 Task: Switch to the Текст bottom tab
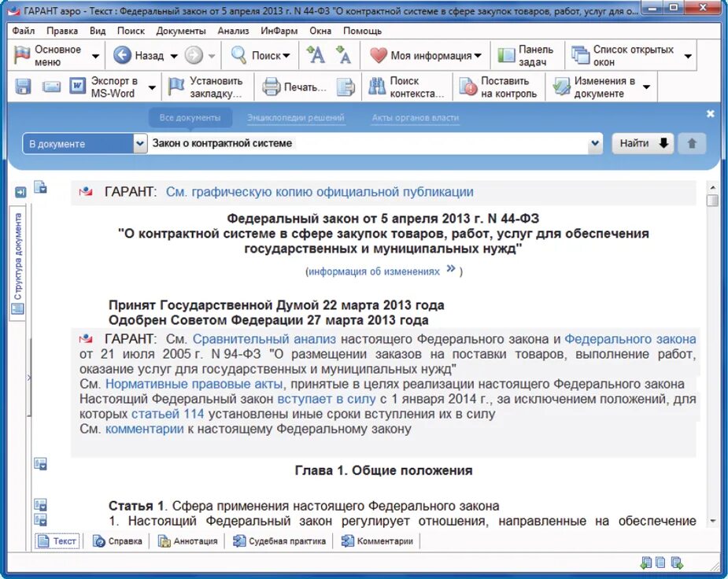pyautogui.click(x=57, y=541)
